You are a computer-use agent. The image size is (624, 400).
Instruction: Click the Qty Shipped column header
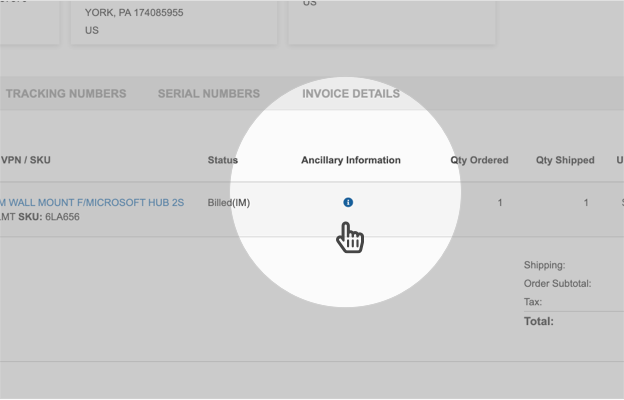click(x=565, y=160)
